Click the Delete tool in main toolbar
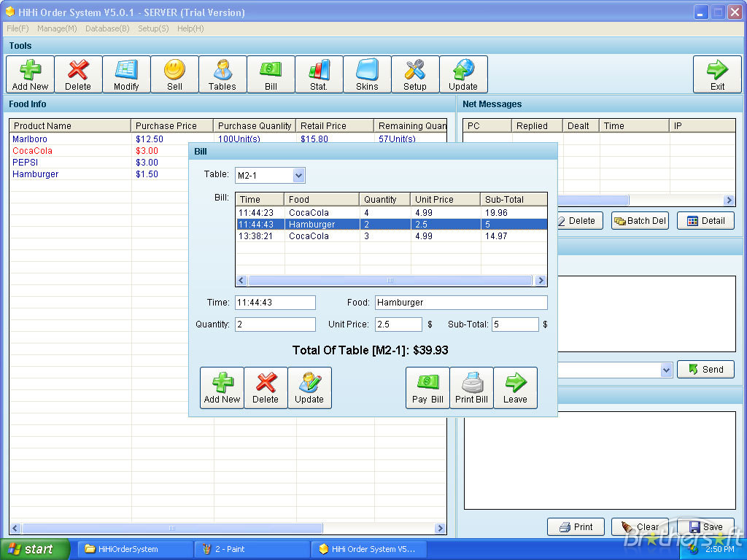 pyautogui.click(x=78, y=74)
